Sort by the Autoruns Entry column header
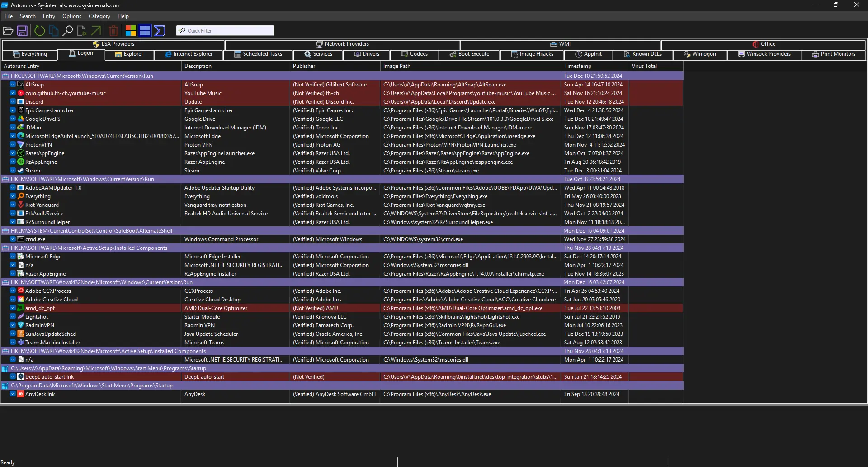868x467 pixels. click(x=91, y=66)
